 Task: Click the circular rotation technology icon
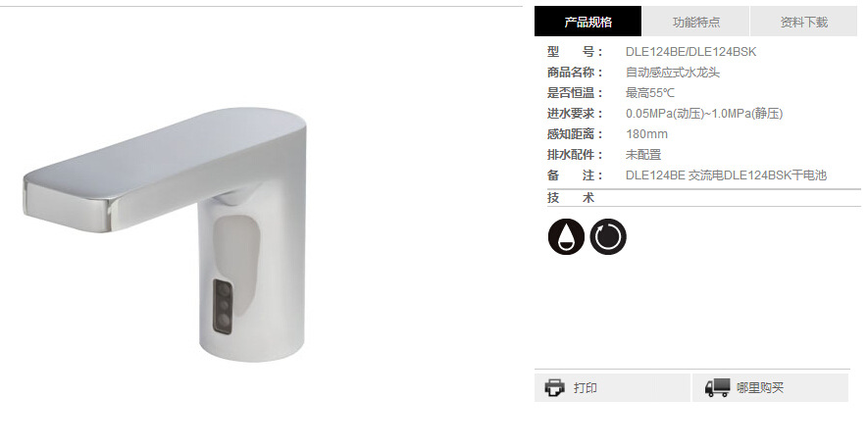point(608,236)
